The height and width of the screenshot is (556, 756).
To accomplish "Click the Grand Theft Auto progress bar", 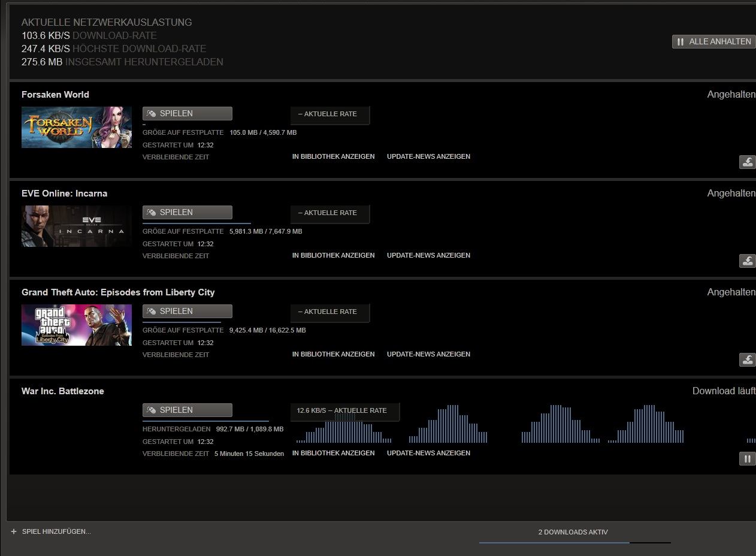I will coord(182,322).
